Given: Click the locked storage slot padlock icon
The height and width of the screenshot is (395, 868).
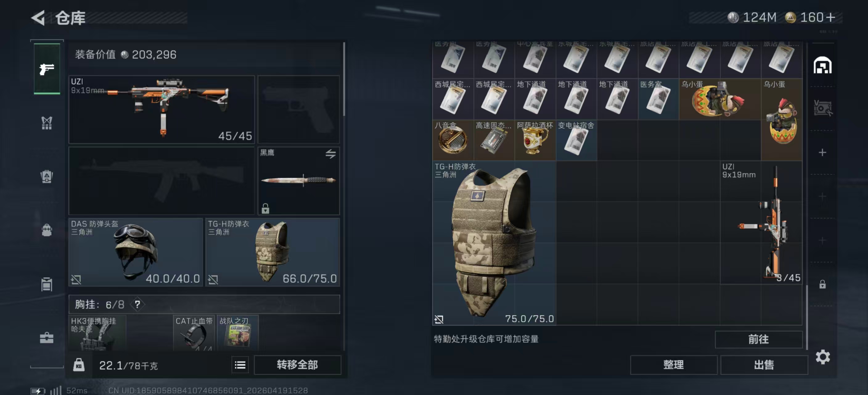Looking at the screenshot, I should tap(822, 284).
